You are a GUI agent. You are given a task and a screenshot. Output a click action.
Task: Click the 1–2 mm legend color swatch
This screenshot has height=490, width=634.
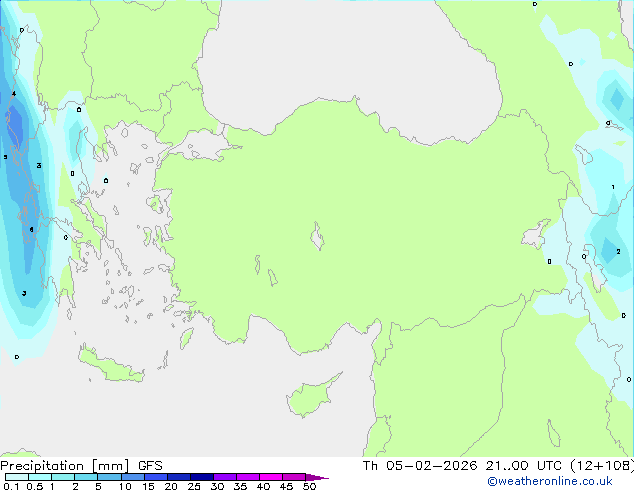(x=63, y=477)
